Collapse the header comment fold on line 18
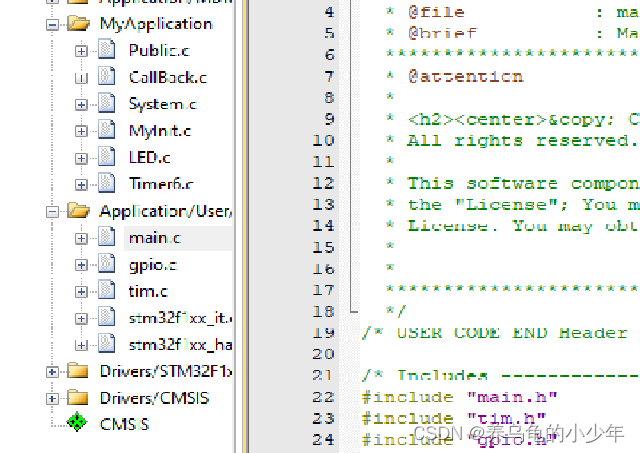 point(353,312)
